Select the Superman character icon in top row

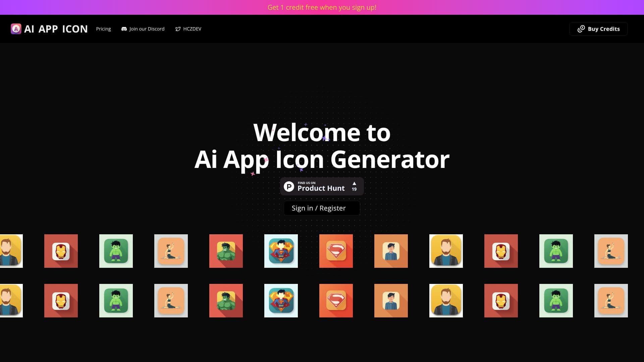281,251
